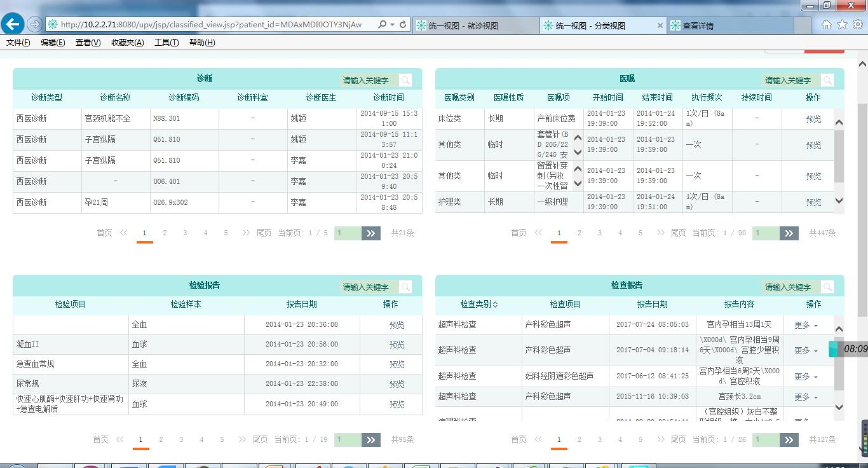Click the go-to-page arrow button under 诊断
Viewport: 868px width, 468px height.
click(x=371, y=233)
